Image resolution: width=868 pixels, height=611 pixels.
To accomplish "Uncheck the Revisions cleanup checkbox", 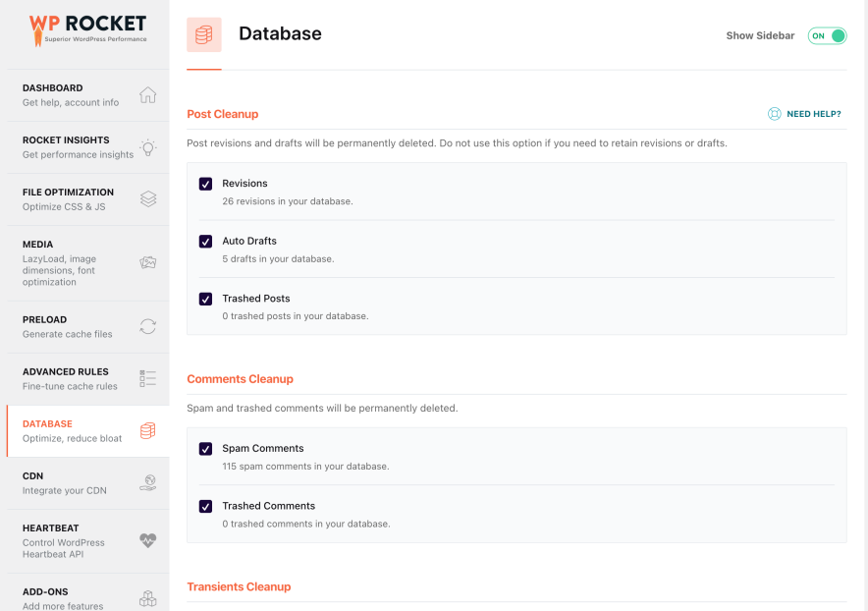I will (x=205, y=184).
